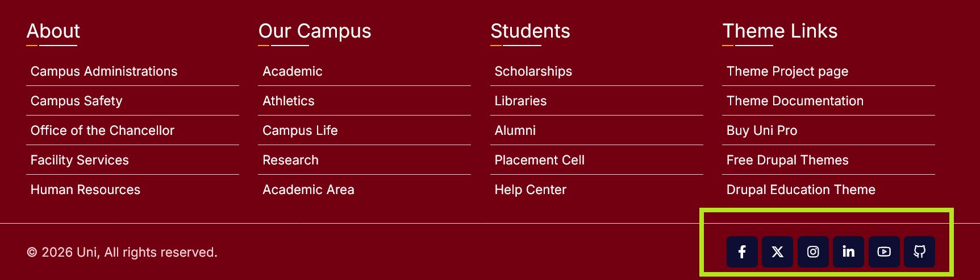The image size is (980, 280).
Task: Click the X (Twitter) icon
Action: [778, 252]
